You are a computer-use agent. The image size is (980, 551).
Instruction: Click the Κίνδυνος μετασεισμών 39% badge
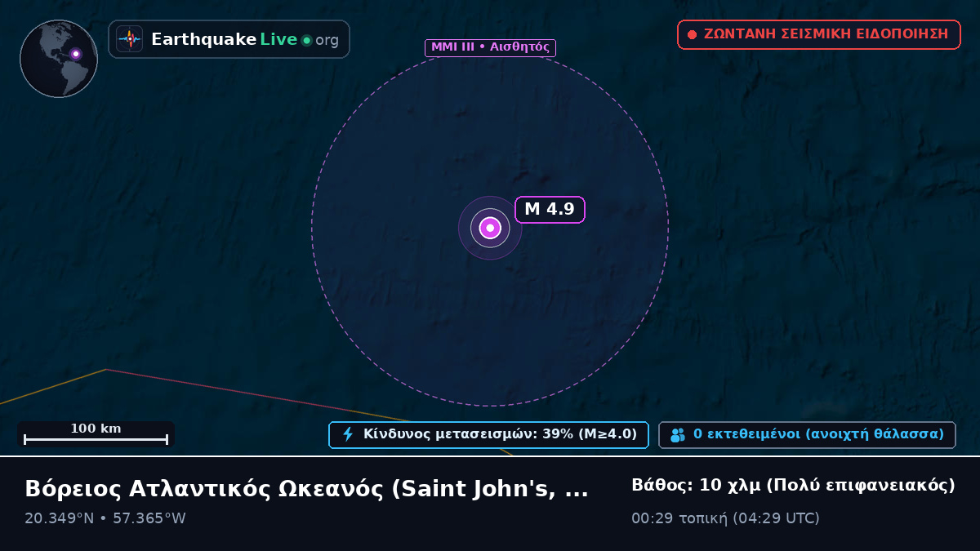(488, 435)
